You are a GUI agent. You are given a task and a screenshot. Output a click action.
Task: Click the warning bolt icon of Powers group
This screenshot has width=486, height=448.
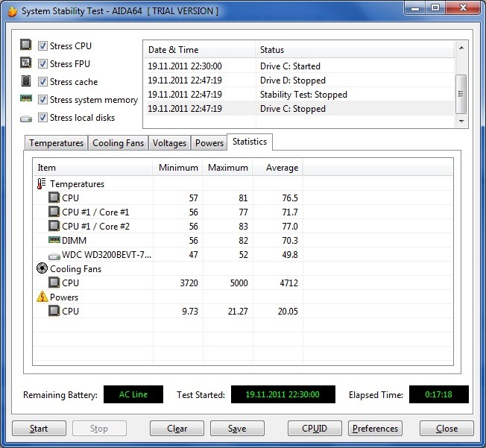(x=42, y=297)
